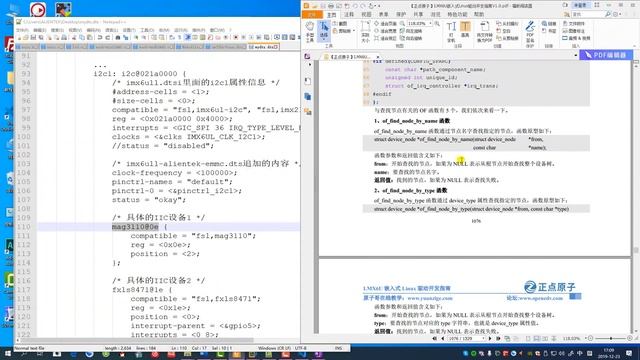Open the File menu in PDF reader
Viewport: 640px width, 360px height.
click(312, 15)
